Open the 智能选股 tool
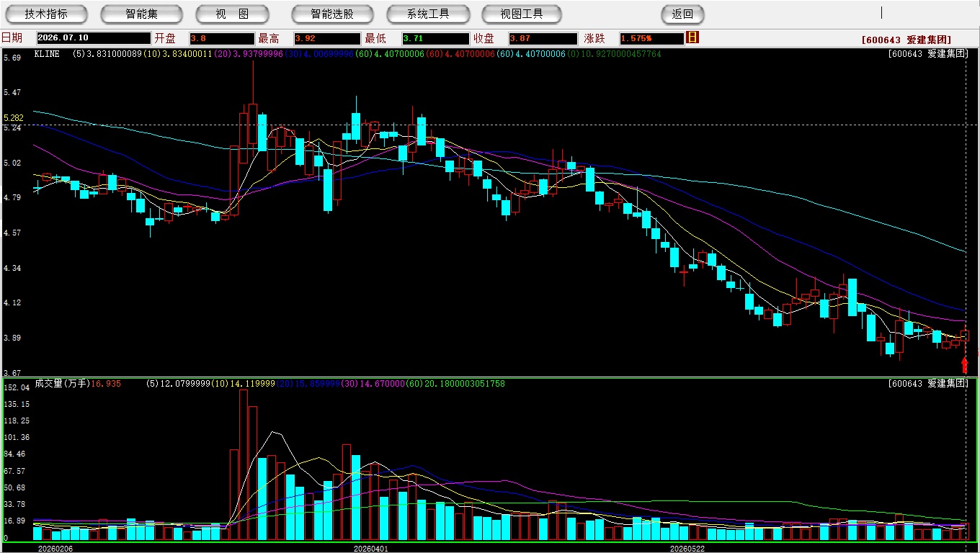Screen dimensions: 980x553 pyautogui.click(x=332, y=14)
